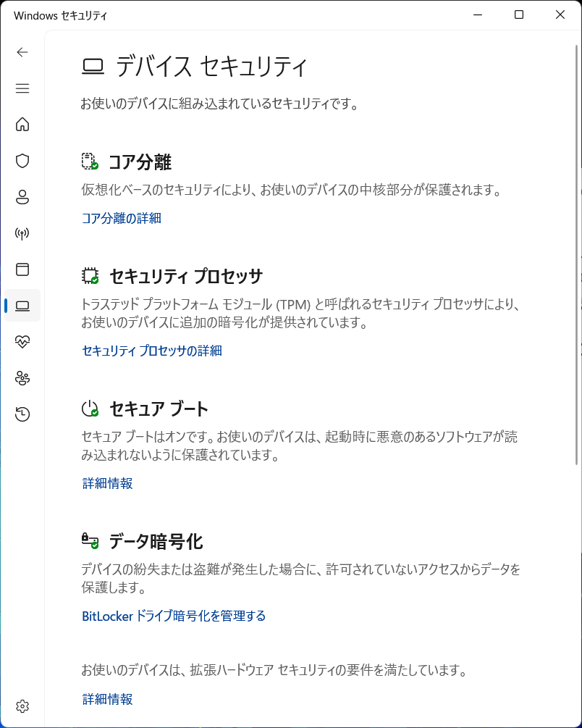This screenshot has width=582, height=728.
Task: Open Protection history via the clock icon
Action: (22, 414)
